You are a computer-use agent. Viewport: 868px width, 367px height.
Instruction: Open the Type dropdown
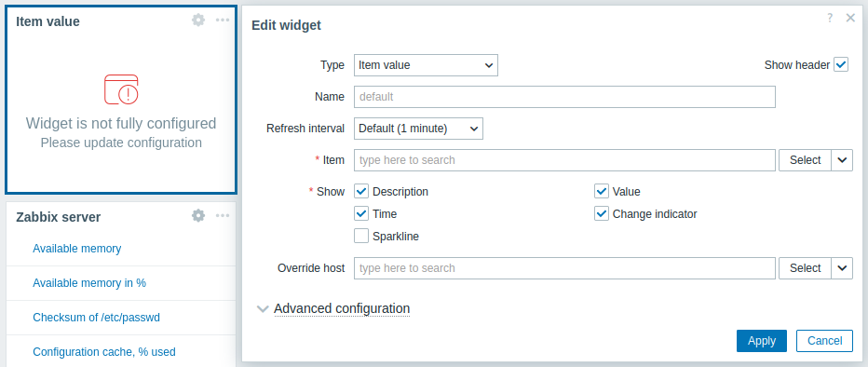[426, 65]
